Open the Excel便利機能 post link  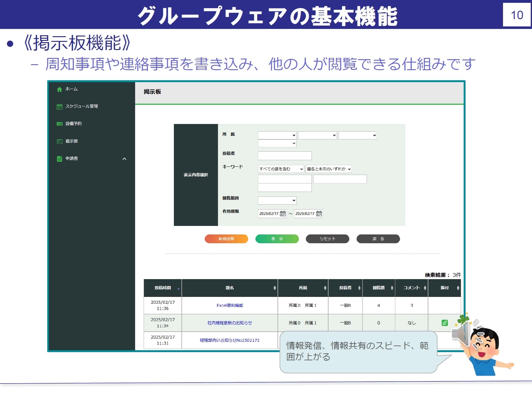[x=230, y=306]
